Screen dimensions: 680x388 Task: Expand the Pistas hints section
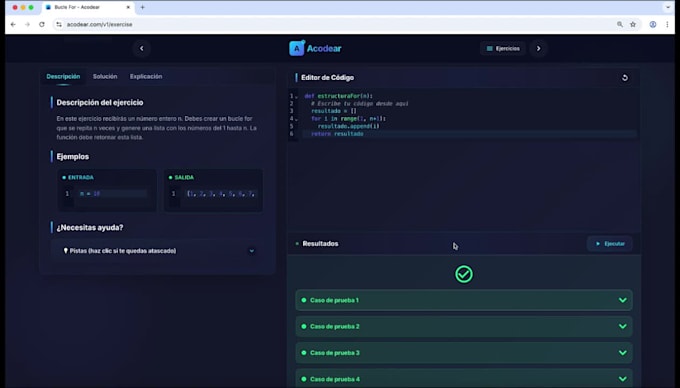point(157,251)
